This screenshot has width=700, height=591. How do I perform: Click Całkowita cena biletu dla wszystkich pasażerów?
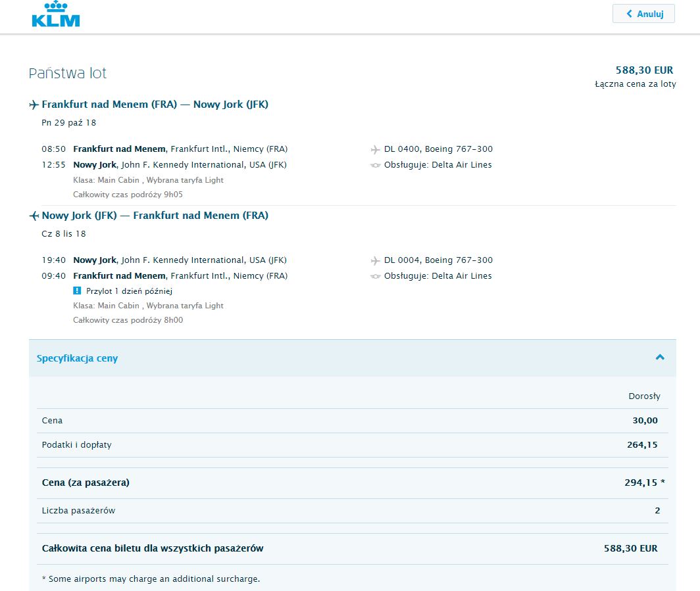pyautogui.click(x=153, y=548)
